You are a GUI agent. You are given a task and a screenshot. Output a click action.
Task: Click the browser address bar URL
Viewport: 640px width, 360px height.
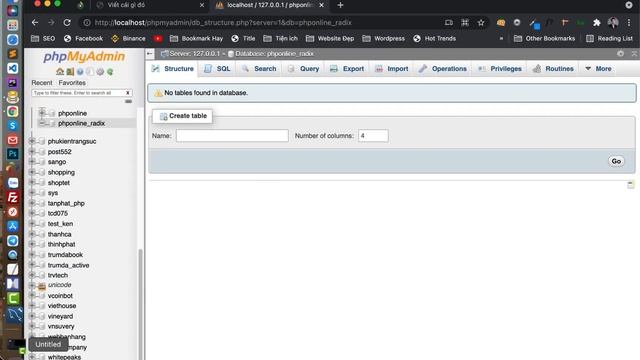click(x=223, y=22)
